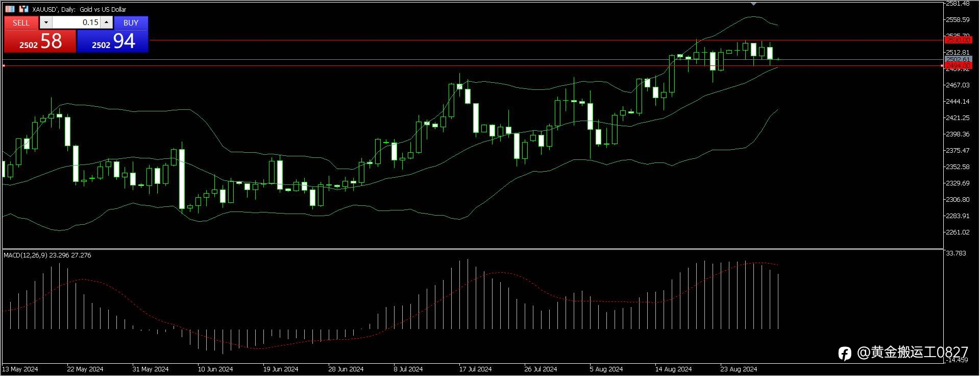Viewport: 980px width, 376px height.
Task: Click the XAUUSD Daily chart title text
Action: (79, 9)
